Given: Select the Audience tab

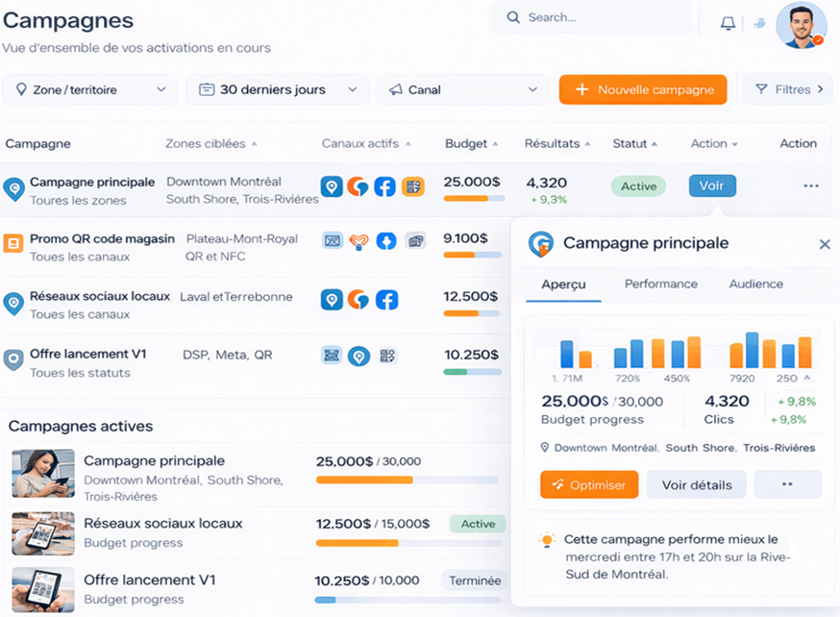Looking at the screenshot, I should tap(755, 284).
